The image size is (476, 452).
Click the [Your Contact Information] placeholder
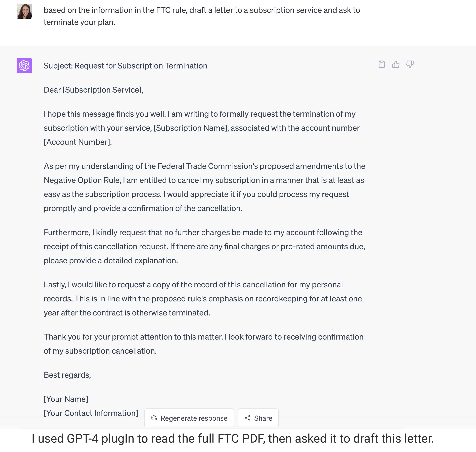point(91,413)
